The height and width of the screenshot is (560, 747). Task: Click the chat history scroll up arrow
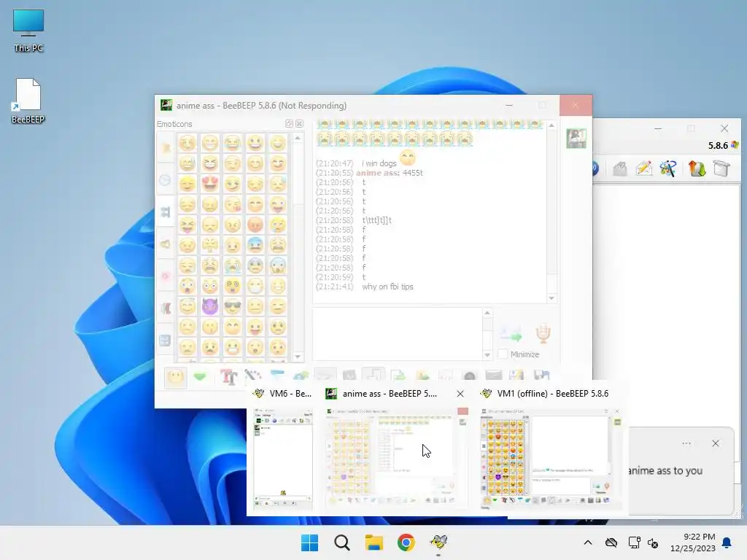coord(551,125)
